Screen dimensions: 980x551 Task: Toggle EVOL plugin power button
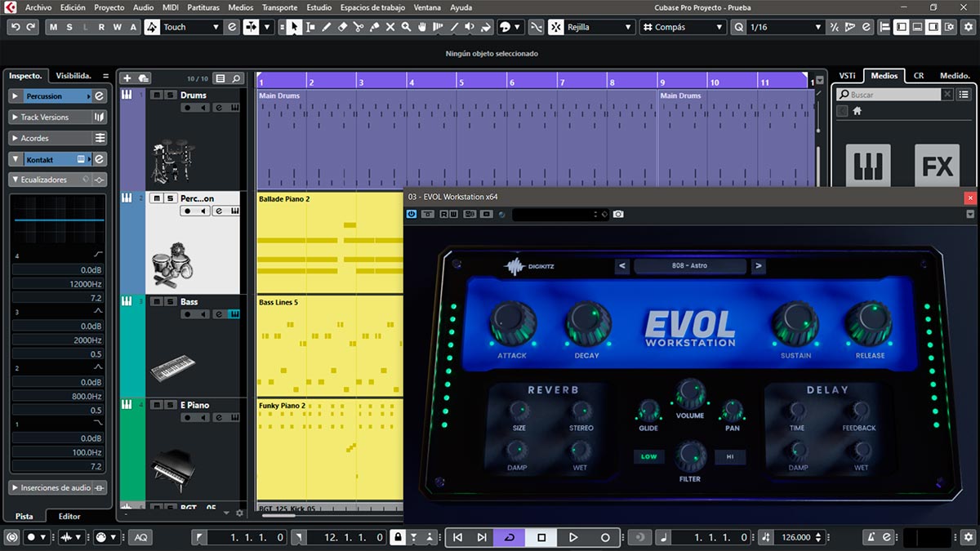pos(412,214)
